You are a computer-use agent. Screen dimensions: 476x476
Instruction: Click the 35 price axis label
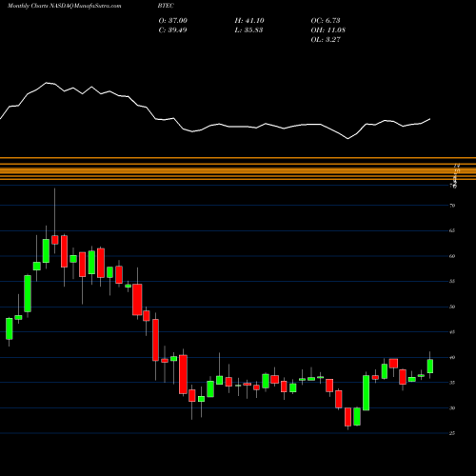[x=452, y=383]
